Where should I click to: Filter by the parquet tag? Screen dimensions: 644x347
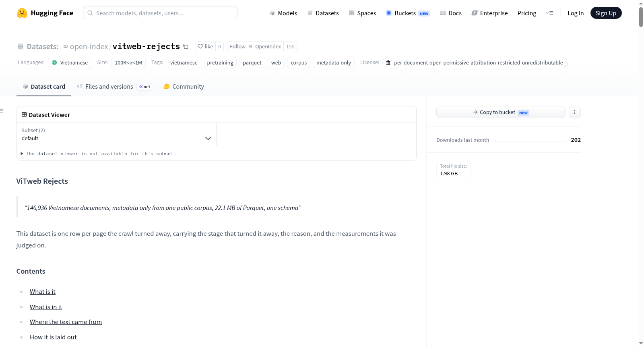[x=252, y=62]
